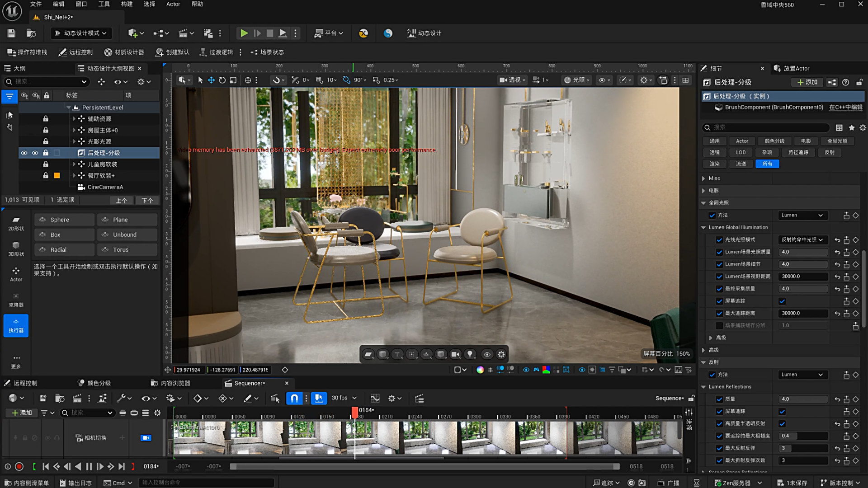Uncheck the 屏幕追踪 checkbox under Lumen Reflections
Screen dimensions: 868x488
pyautogui.click(x=782, y=411)
